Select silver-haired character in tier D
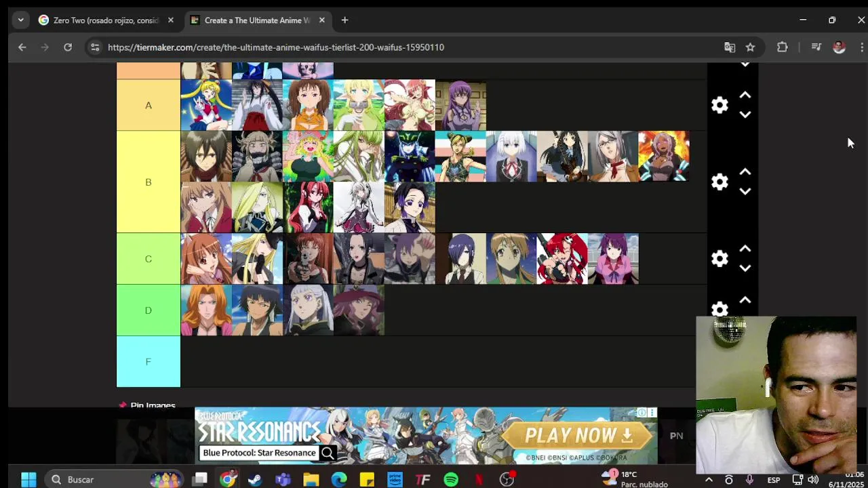This screenshot has width=868, height=488. pyautogui.click(x=308, y=310)
